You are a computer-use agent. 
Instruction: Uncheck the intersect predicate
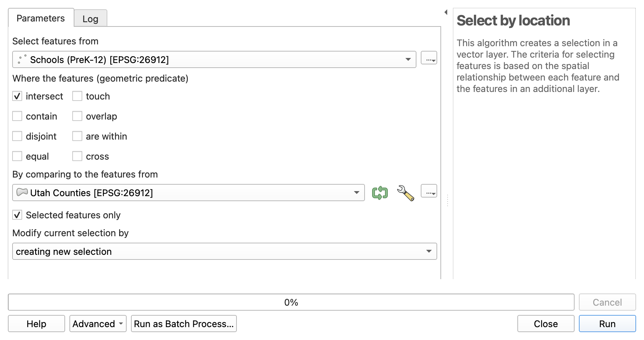(17, 96)
